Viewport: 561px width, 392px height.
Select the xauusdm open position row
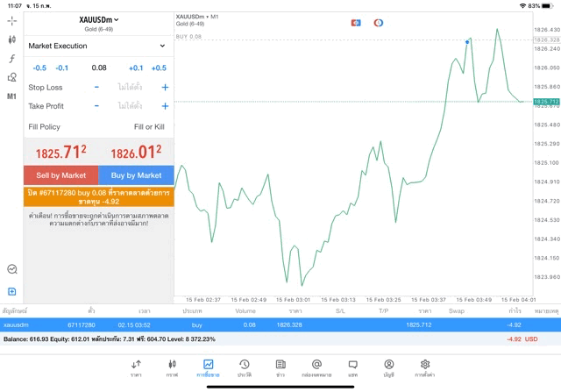[280, 324]
